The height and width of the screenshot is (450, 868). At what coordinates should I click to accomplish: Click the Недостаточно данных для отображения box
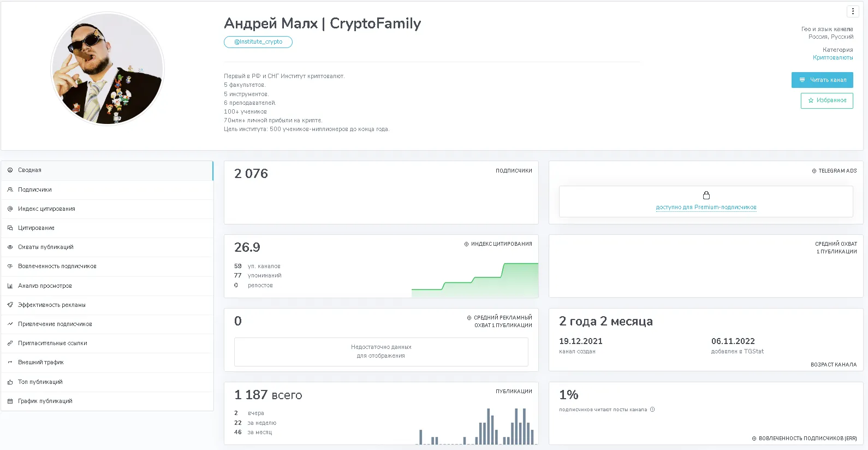(x=381, y=352)
